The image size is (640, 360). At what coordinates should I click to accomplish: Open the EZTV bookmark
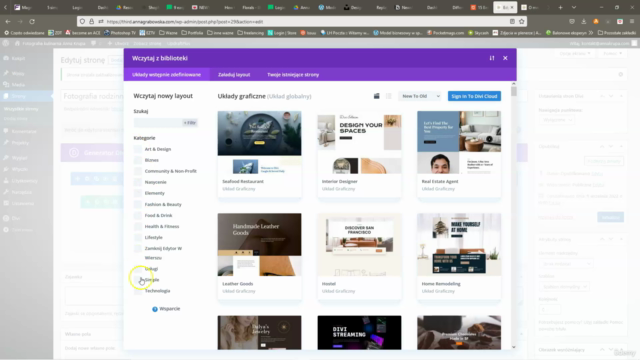(147, 33)
